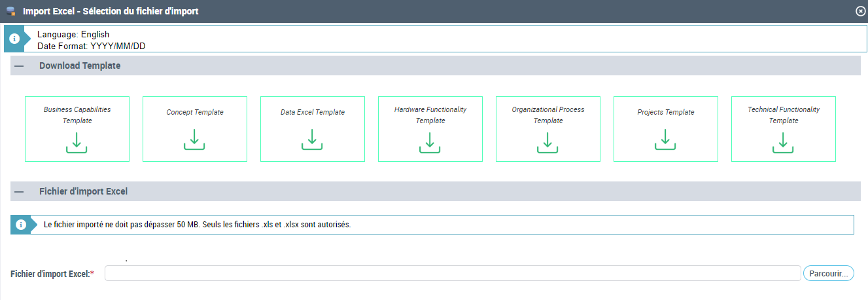The height and width of the screenshot is (300, 868).
Task: Collapse the Fichier d'import Excel section
Action: (x=19, y=192)
